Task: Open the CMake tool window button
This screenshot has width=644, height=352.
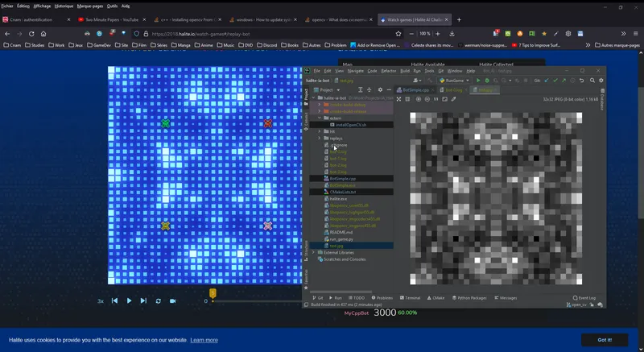Action: 436,298
